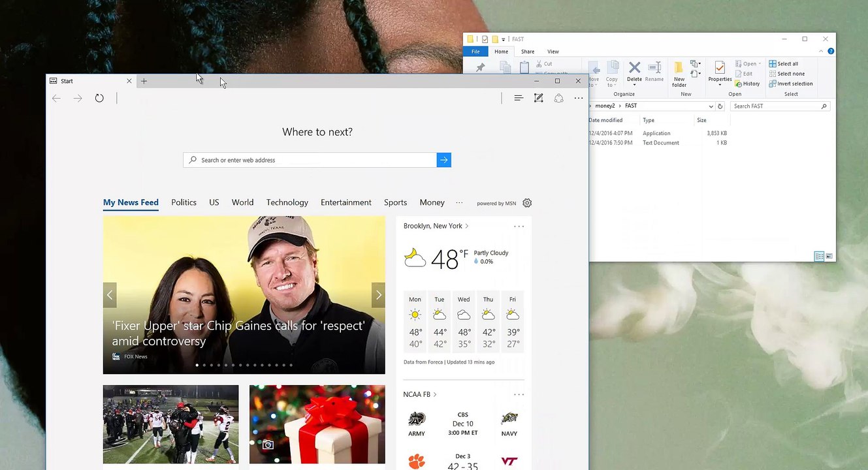Go back using Edge's back arrow
This screenshot has height=470, width=868.
pos(57,98)
